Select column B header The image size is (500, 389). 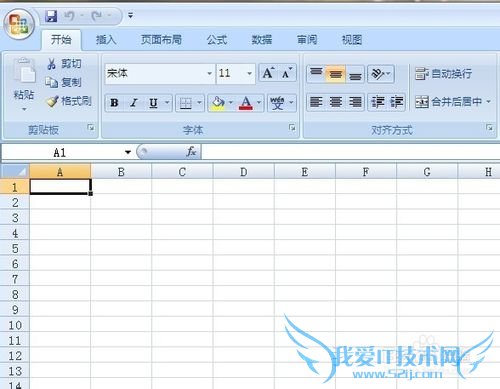[x=121, y=172]
